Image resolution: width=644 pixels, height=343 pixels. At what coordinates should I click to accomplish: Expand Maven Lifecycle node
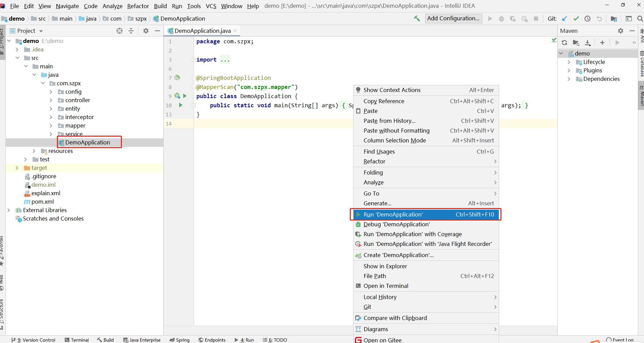[x=569, y=62]
